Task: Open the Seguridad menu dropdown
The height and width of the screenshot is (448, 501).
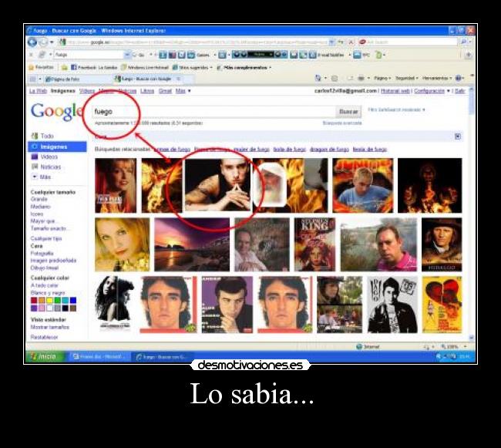Action: coord(407,78)
